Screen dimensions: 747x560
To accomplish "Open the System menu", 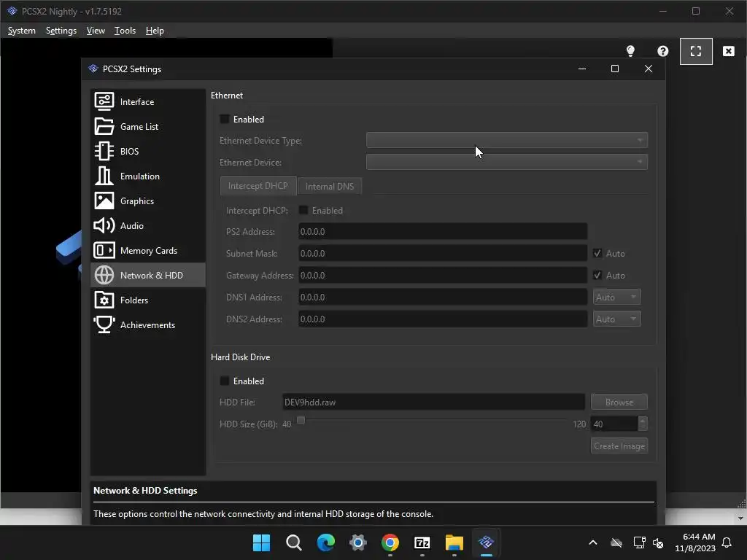I will 21,31.
